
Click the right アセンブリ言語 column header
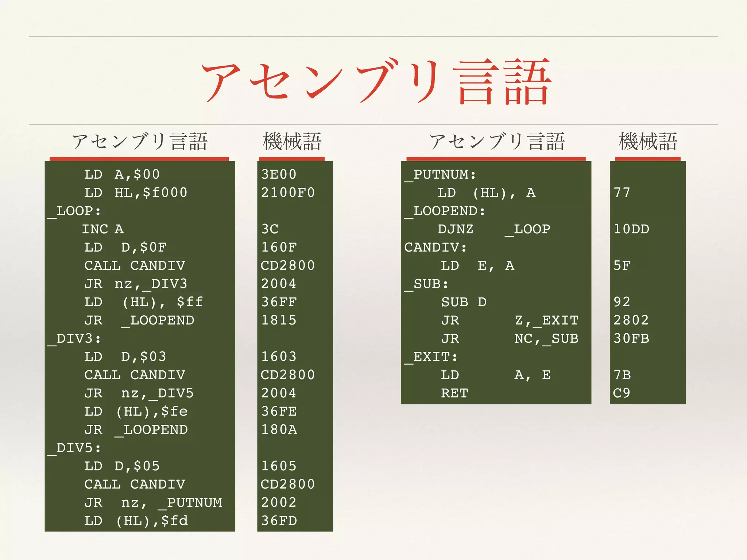coord(497,142)
